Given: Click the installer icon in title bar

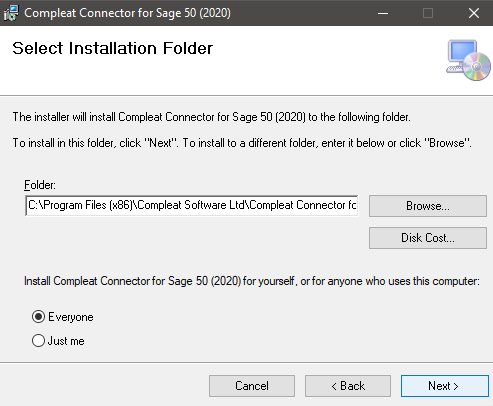Looking at the screenshot, I should point(11,13).
